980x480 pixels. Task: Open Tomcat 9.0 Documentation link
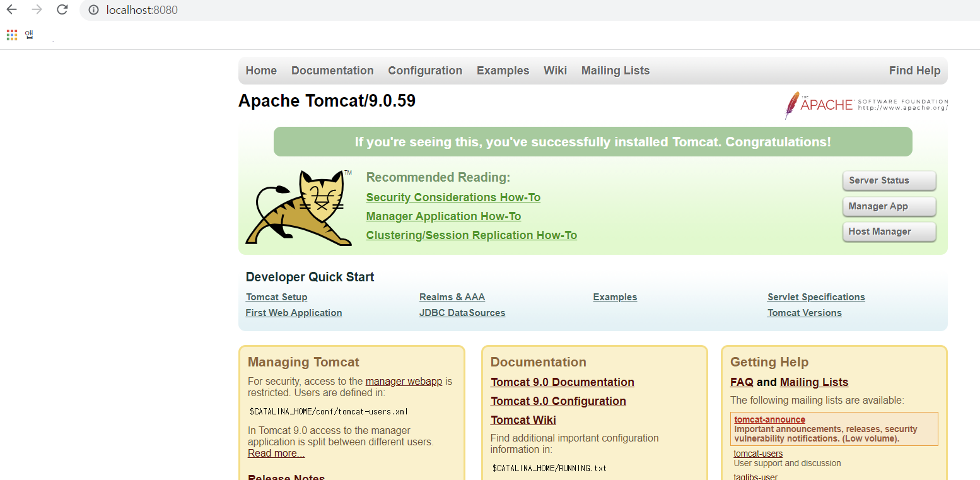coord(563,382)
